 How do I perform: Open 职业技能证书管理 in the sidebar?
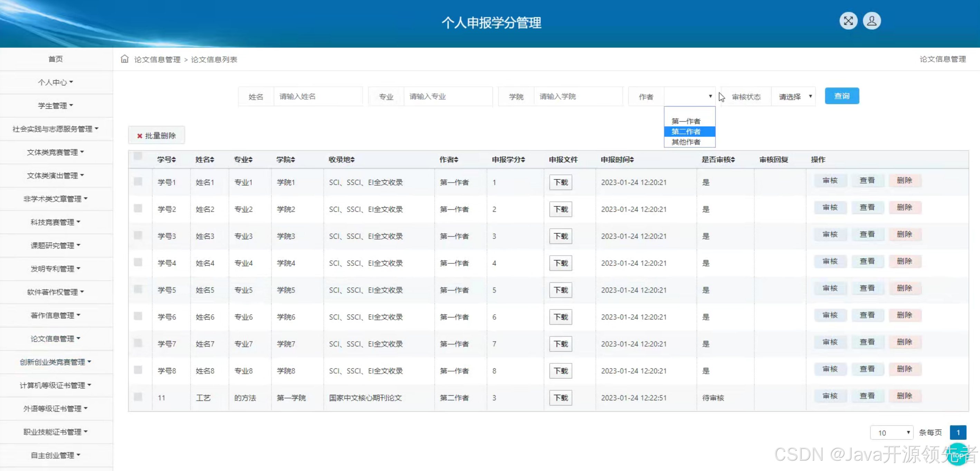click(x=56, y=432)
